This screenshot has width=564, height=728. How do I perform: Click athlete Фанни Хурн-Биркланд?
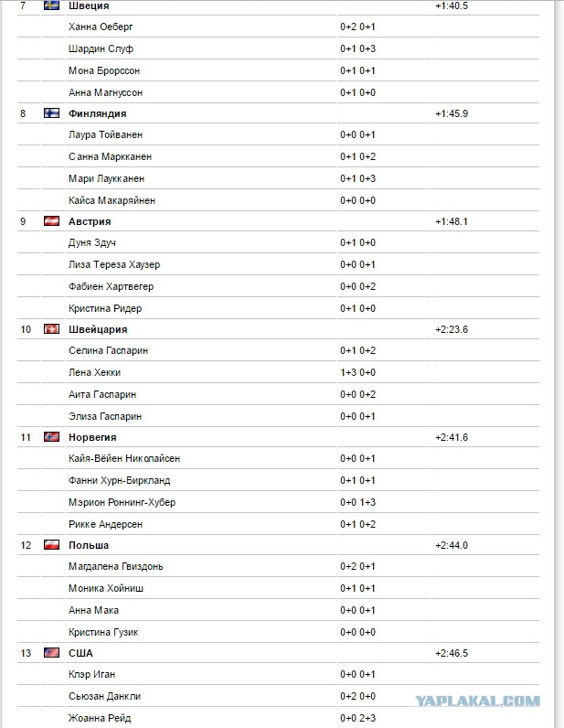(x=120, y=480)
